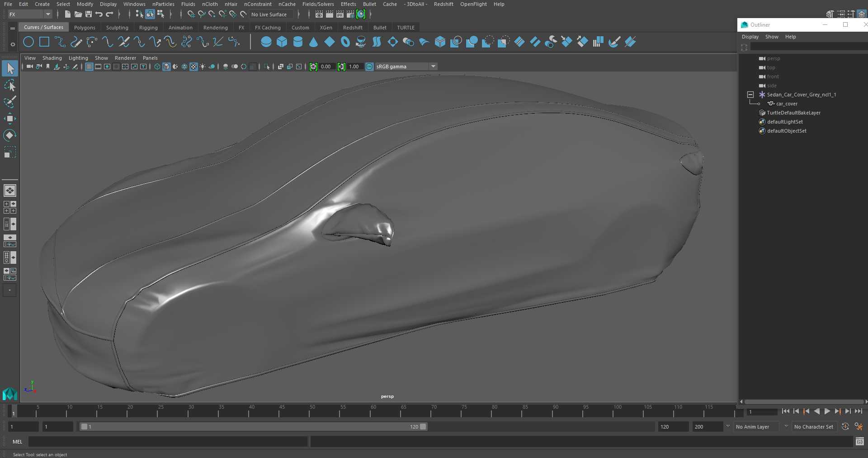The height and width of the screenshot is (458, 868).
Task: Create a NURBS Cylinder from shelf
Action: pyautogui.click(x=298, y=42)
